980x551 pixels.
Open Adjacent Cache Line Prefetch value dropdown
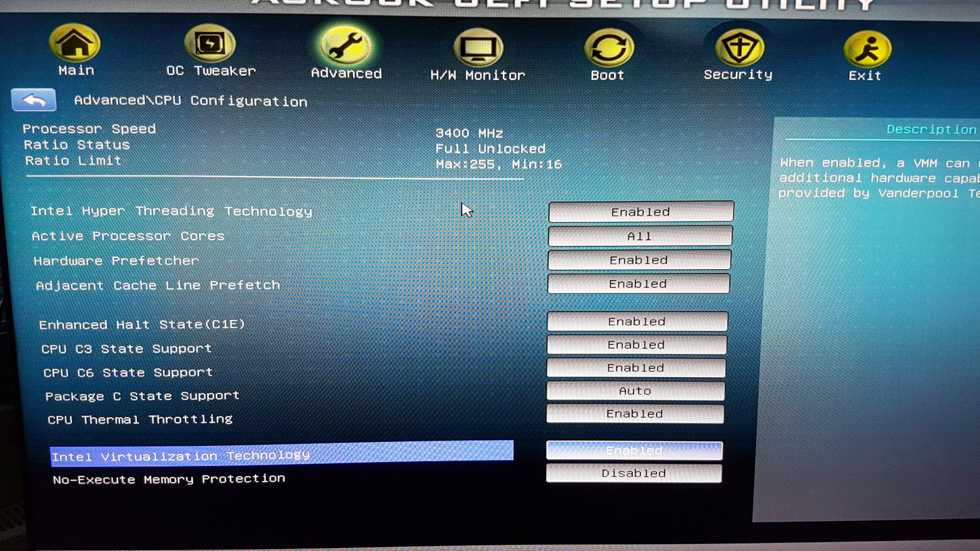[x=638, y=284]
